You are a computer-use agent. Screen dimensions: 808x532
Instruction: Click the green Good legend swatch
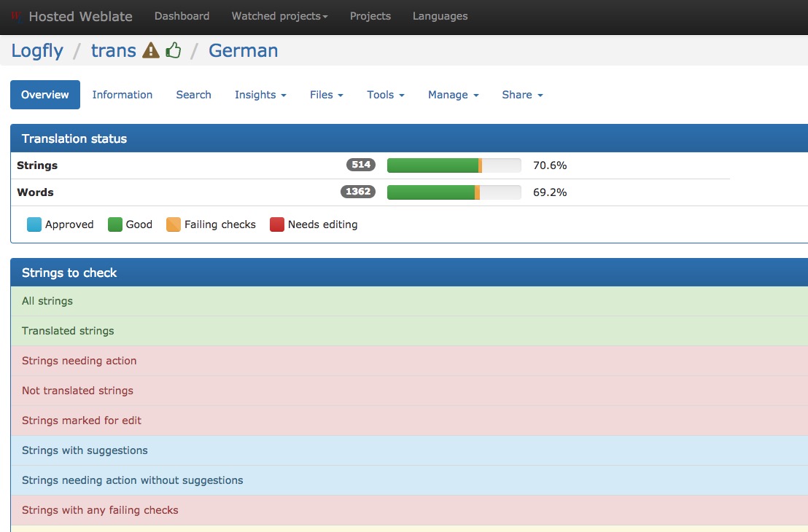point(115,224)
